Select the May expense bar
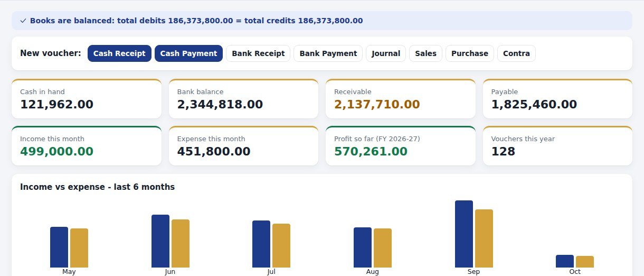The image size is (644, 276). click(79, 248)
